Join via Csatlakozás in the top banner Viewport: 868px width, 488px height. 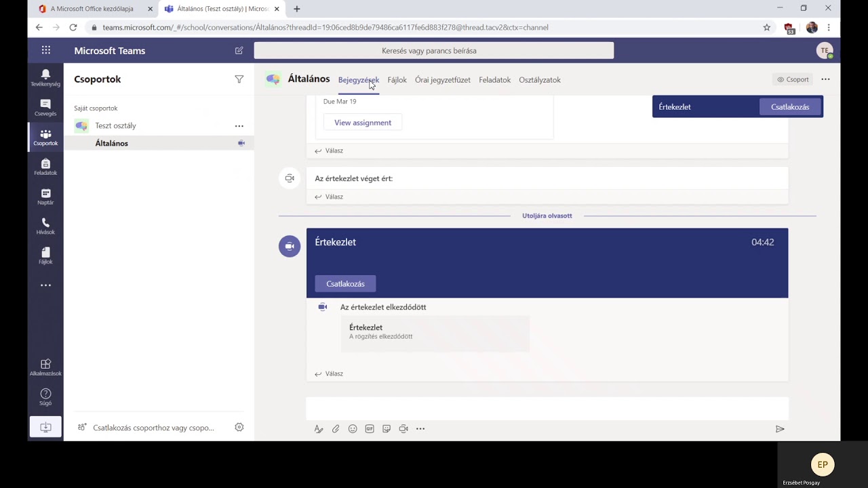790,106
